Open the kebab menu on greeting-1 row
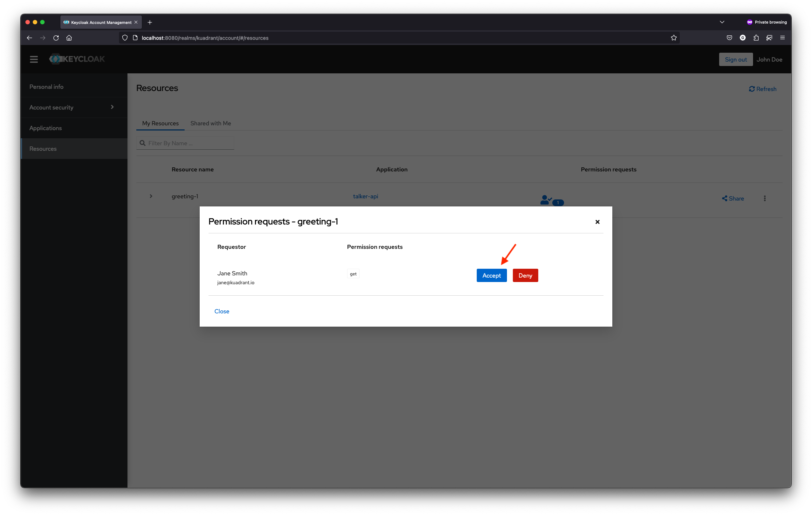The height and width of the screenshot is (515, 812). (x=765, y=198)
